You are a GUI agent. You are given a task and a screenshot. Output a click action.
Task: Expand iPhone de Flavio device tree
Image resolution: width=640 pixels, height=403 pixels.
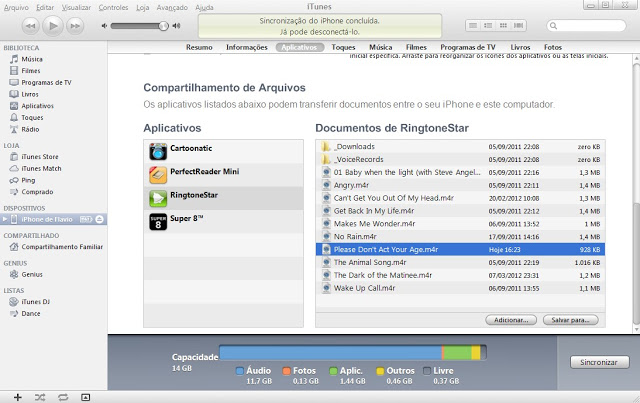pos(7,218)
